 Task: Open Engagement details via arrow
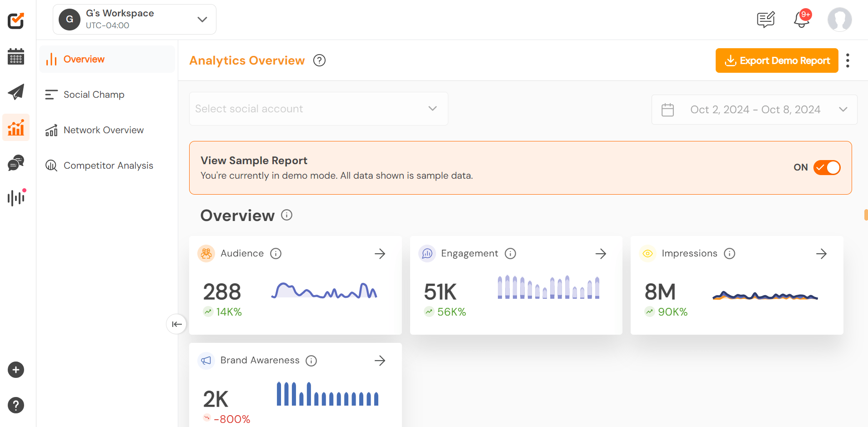pyautogui.click(x=601, y=254)
